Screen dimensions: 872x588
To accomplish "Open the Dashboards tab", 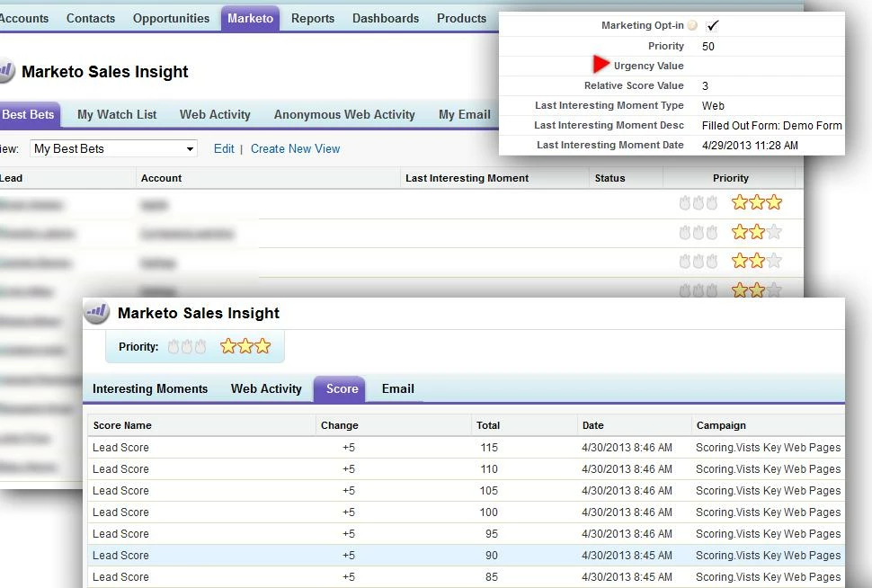I will pyautogui.click(x=386, y=18).
